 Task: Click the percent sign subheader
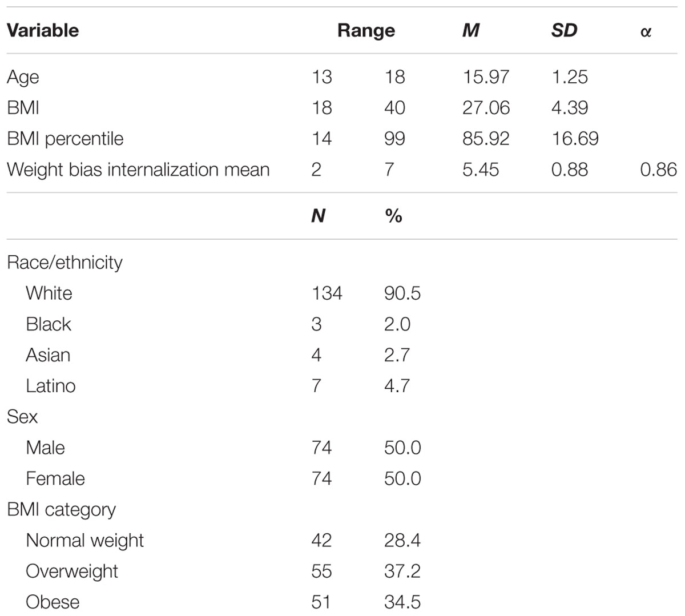pos(393,216)
